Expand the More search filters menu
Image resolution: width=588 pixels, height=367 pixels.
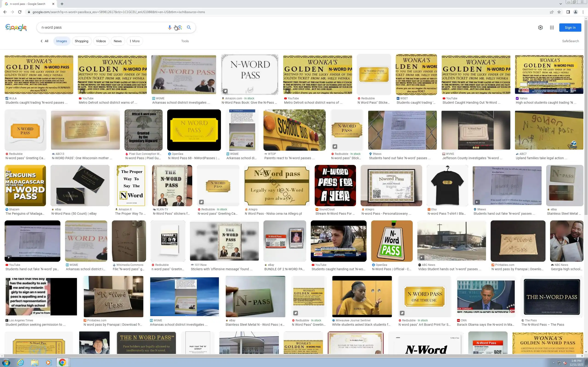[134, 41]
